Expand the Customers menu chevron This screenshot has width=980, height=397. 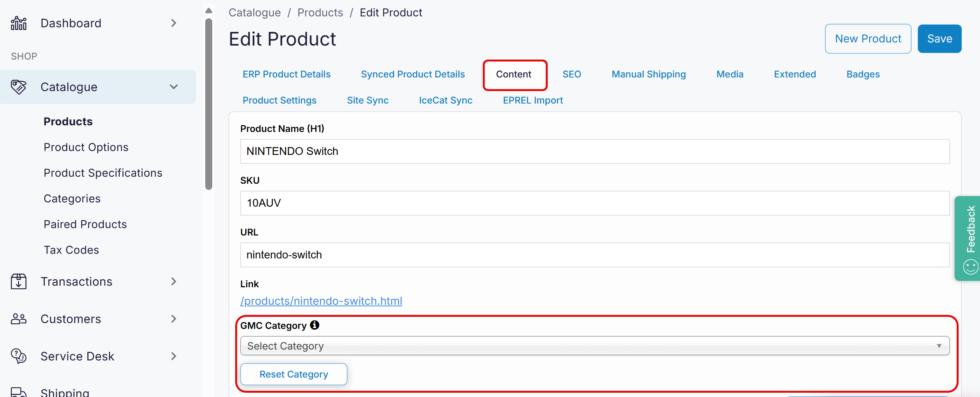pos(174,319)
